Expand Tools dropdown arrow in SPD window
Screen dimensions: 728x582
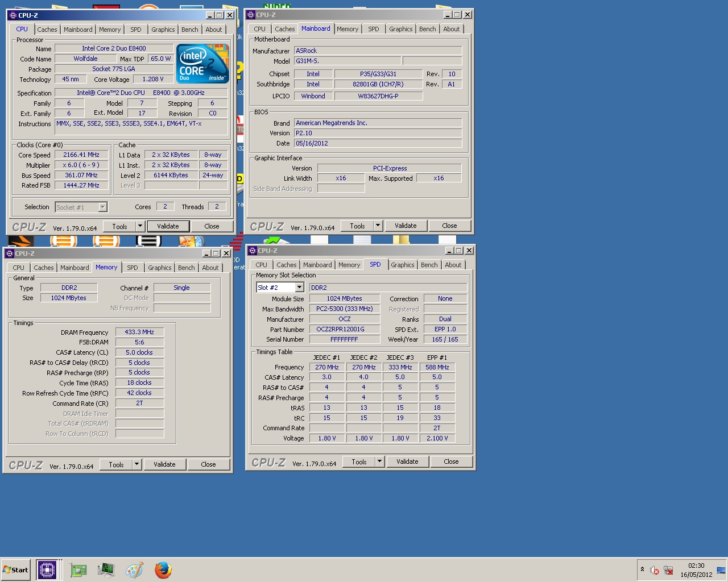pyautogui.click(x=379, y=462)
